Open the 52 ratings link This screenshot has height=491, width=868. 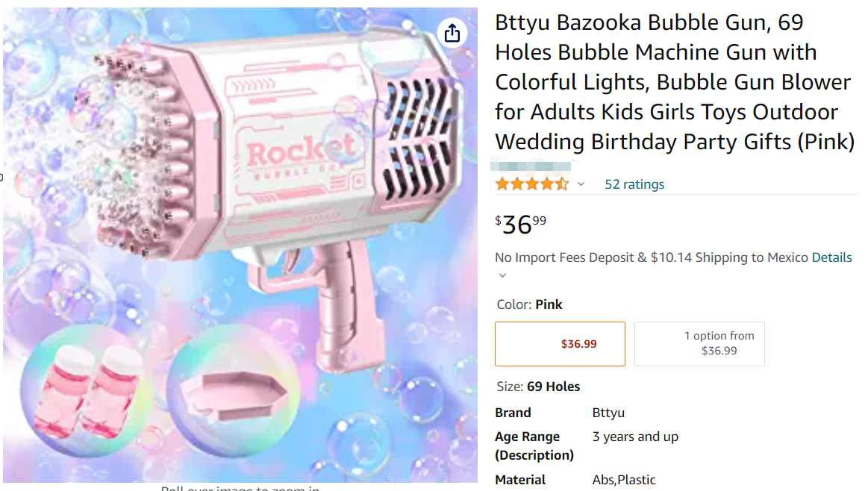pos(634,184)
